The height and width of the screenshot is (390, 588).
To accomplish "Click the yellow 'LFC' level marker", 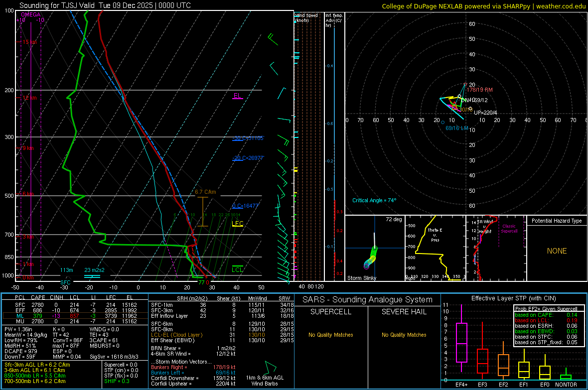I will [x=237, y=224].
